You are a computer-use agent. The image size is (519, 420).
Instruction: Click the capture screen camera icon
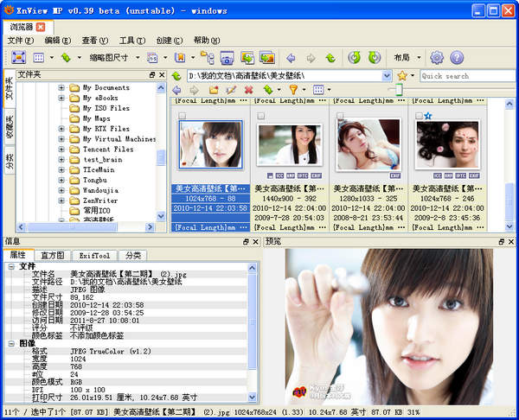tap(227, 58)
